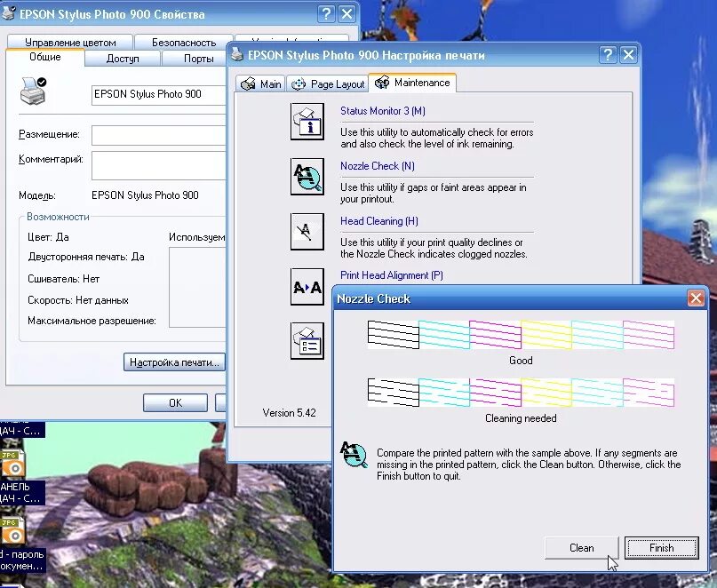
Task: Open Print Head Alignment A·A icon
Action: pyautogui.click(x=307, y=287)
